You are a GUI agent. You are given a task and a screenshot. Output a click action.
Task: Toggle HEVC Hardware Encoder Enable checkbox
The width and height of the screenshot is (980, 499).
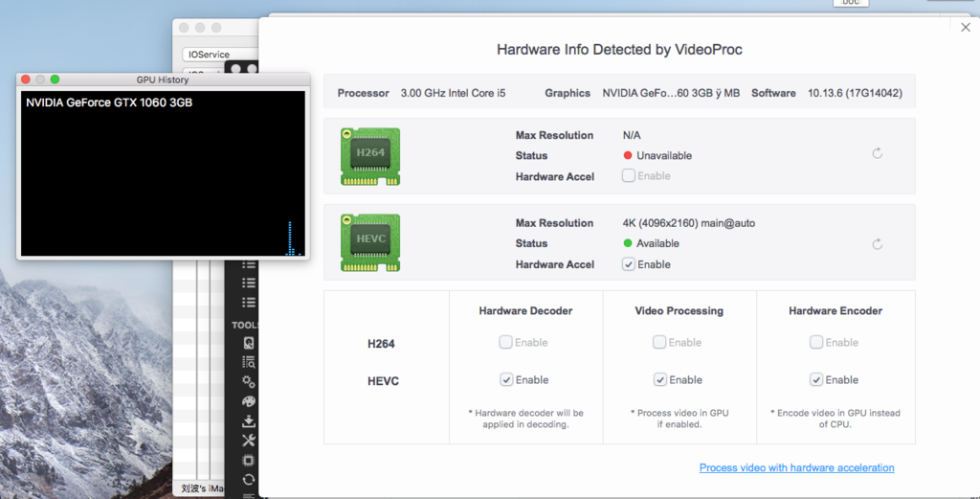coord(816,379)
